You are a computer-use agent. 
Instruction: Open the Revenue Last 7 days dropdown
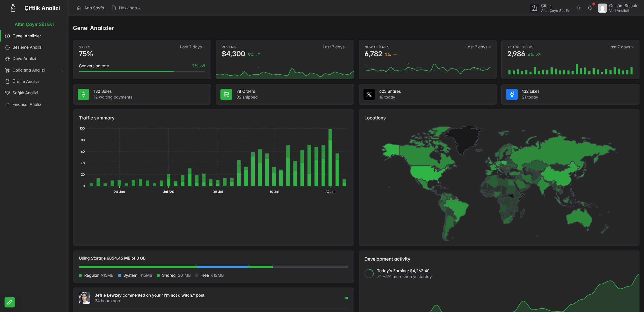[x=335, y=47]
